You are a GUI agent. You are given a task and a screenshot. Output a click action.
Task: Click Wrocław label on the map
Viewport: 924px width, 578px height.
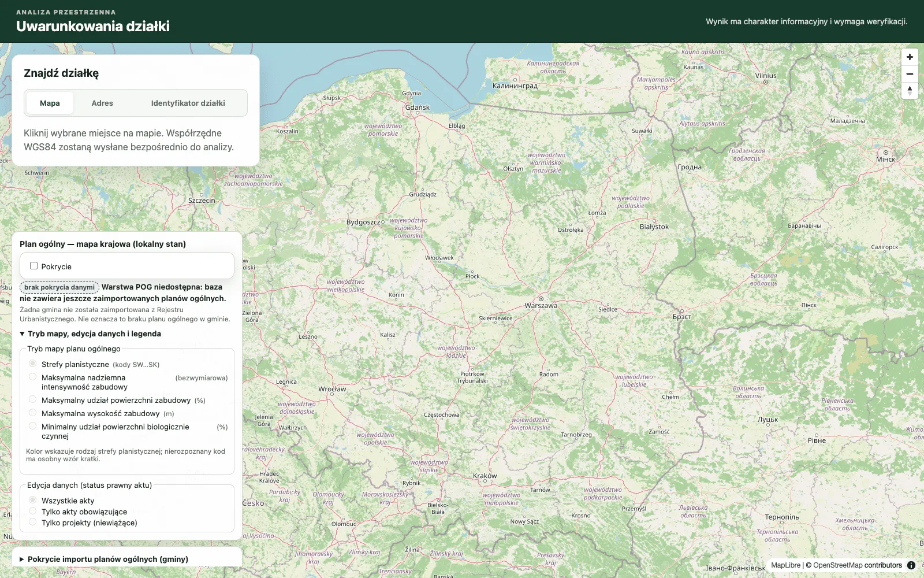point(332,389)
